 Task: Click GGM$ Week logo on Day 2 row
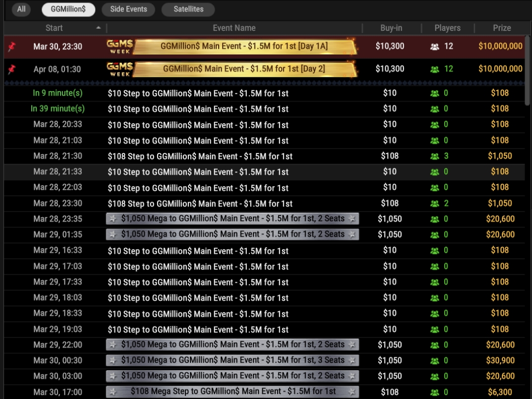pos(120,69)
